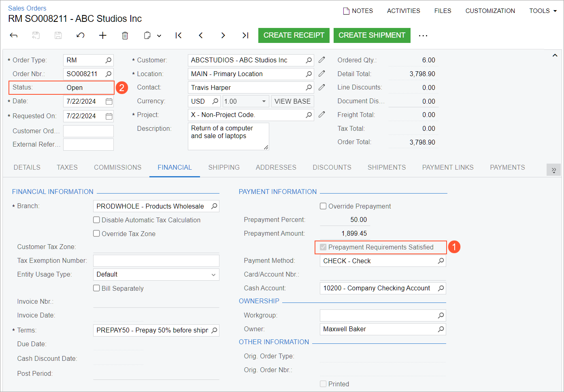
Task: Collapse the order summary header panel
Action: click(555, 55)
